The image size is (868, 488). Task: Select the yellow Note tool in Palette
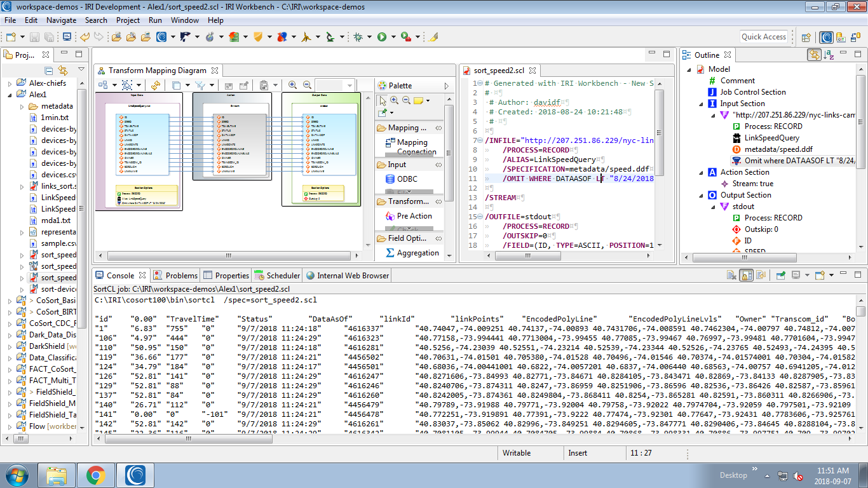[x=418, y=100]
